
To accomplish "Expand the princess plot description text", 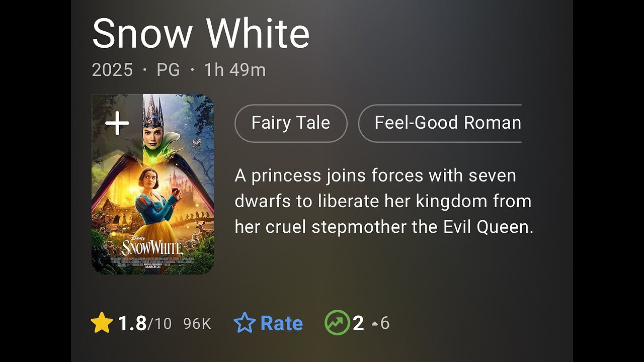I will click(383, 201).
